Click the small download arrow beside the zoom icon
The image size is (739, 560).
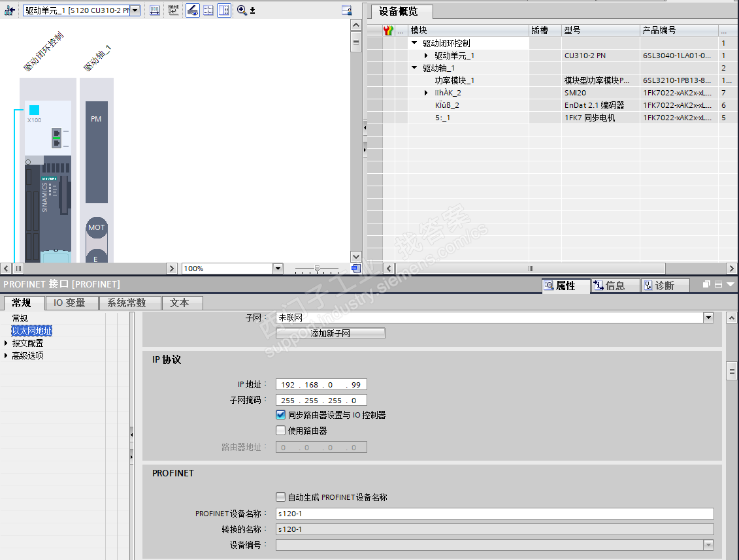point(253,10)
